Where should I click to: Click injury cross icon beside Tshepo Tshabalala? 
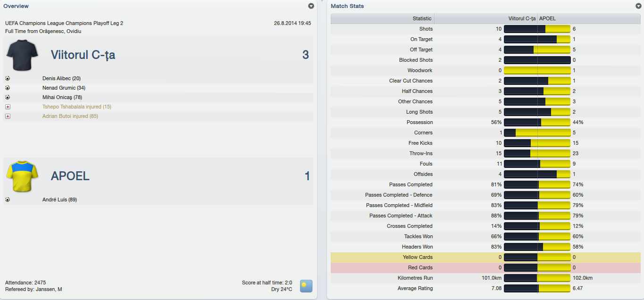(x=8, y=107)
